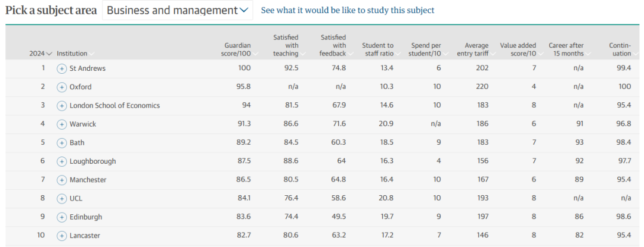Viewport: 644px width, 247px height.
Task: Click the Institution column header
Action: 72,54
